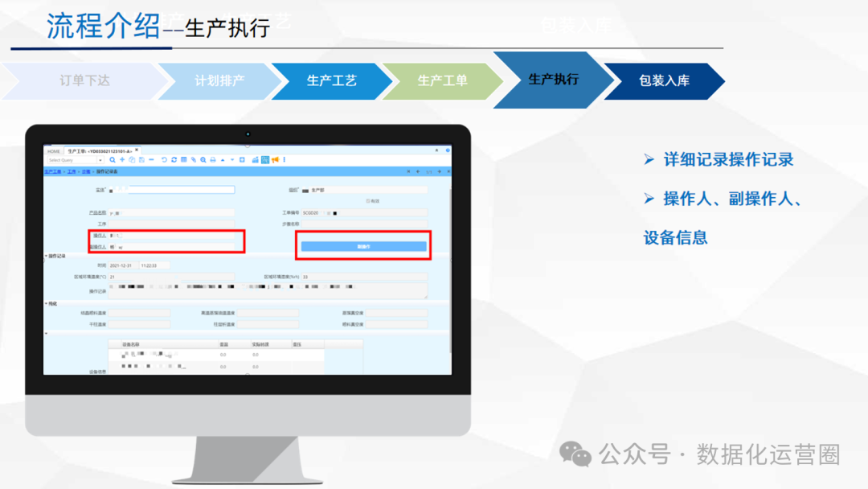The image size is (868, 489).
Task: Click the 副操作人 input field
Action: point(172,247)
